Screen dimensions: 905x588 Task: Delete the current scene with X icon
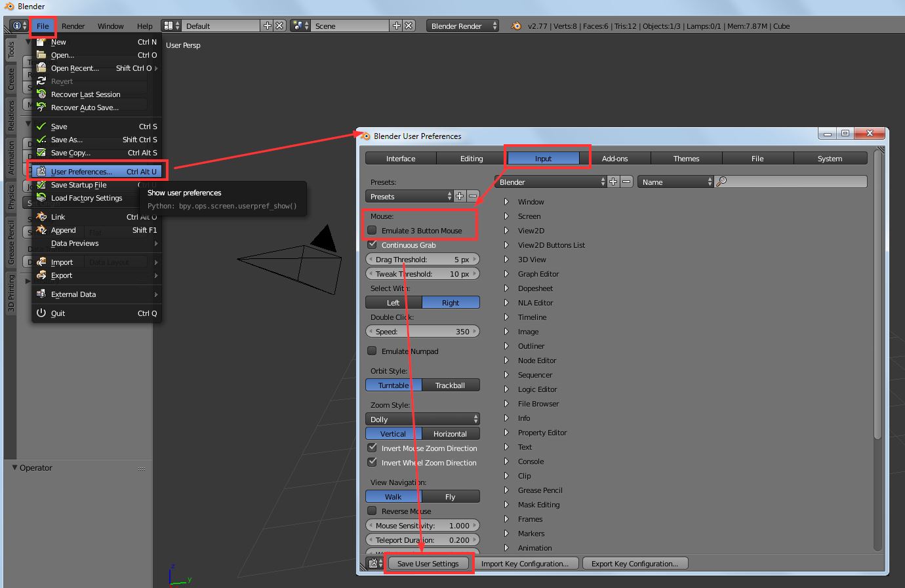pos(409,26)
